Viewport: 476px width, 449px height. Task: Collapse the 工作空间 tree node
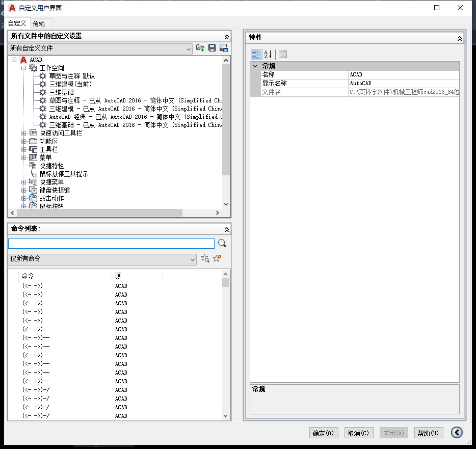(23, 68)
